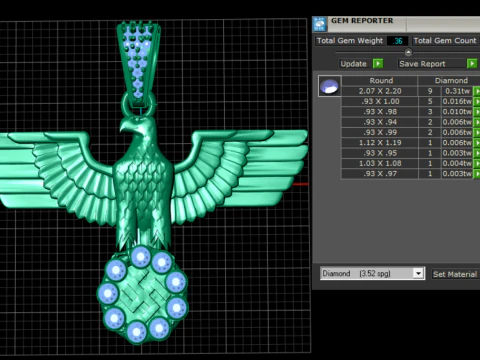The image size is (480, 360).
Task: Click green arrow on the 1.12 X 1.19 row
Action: tap(477, 143)
